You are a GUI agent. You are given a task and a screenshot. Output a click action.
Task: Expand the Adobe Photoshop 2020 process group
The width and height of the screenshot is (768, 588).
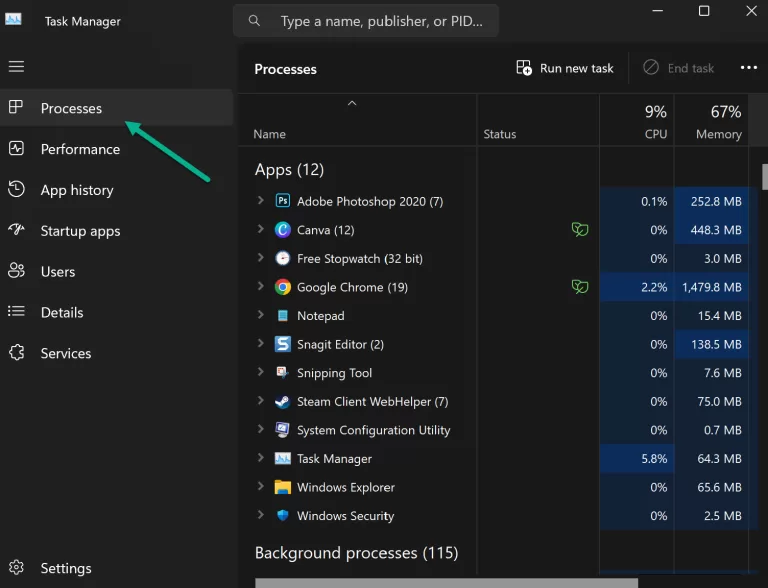click(x=261, y=200)
